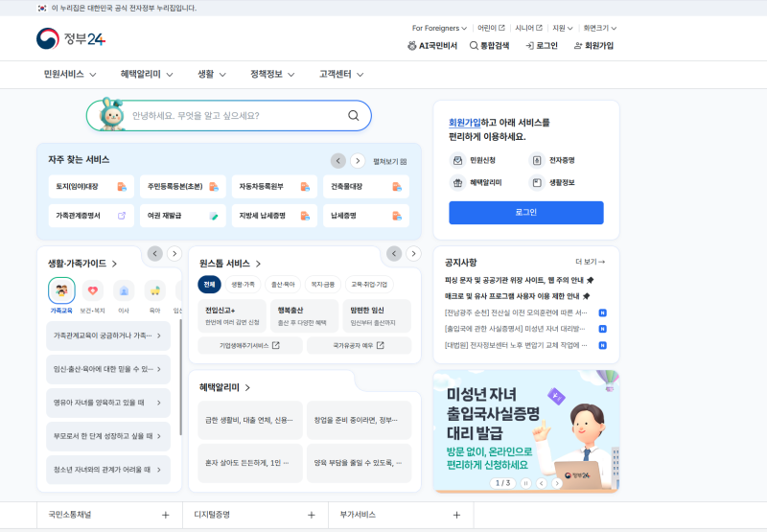Open the 고객센터 navigation menu
The width and height of the screenshot is (767, 532).
coord(341,75)
